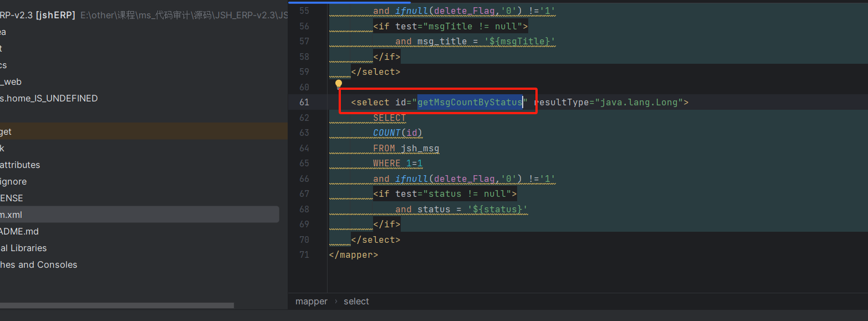The image size is (868, 321).
Task: Click 'ifnull' on line 55
Action: (x=412, y=11)
